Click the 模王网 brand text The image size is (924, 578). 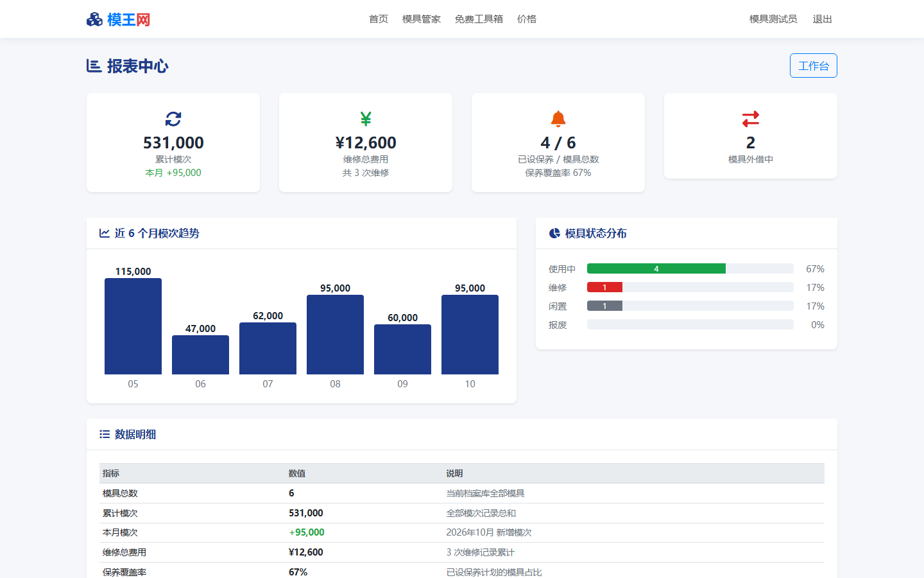pos(128,19)
